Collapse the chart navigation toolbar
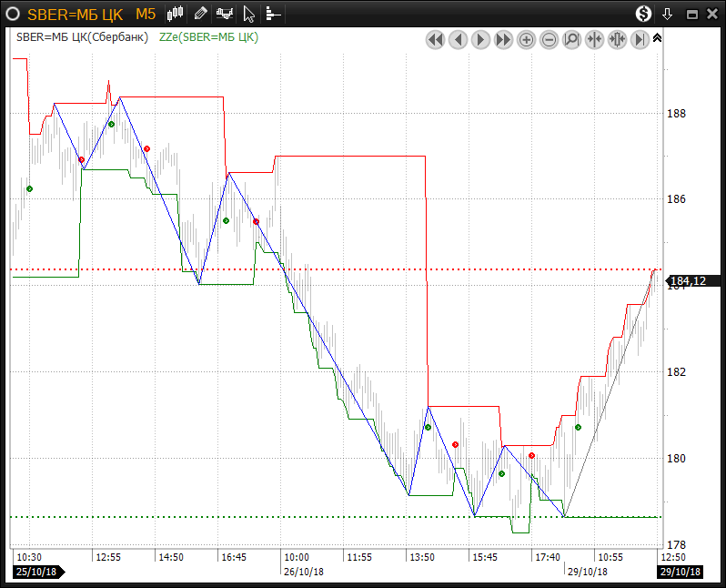726x588 pixels. (658, 38)
